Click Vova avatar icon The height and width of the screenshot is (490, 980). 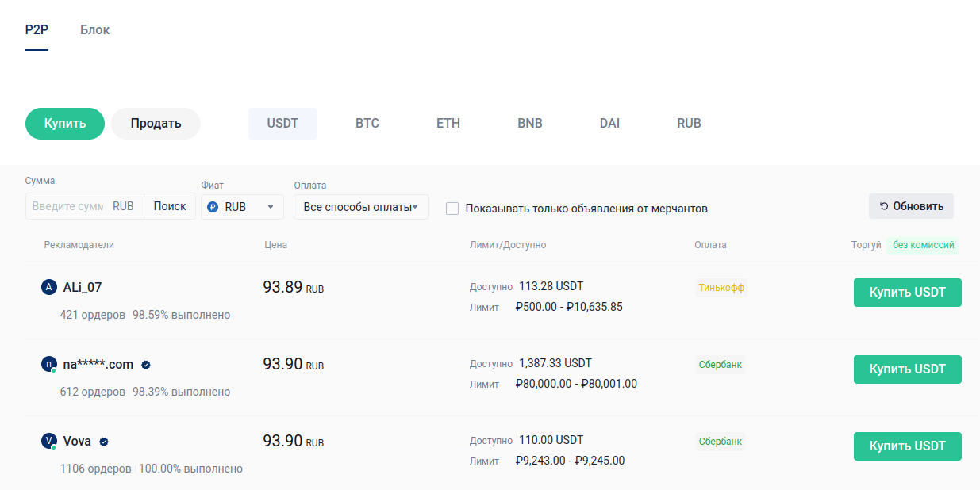[49, 442]
